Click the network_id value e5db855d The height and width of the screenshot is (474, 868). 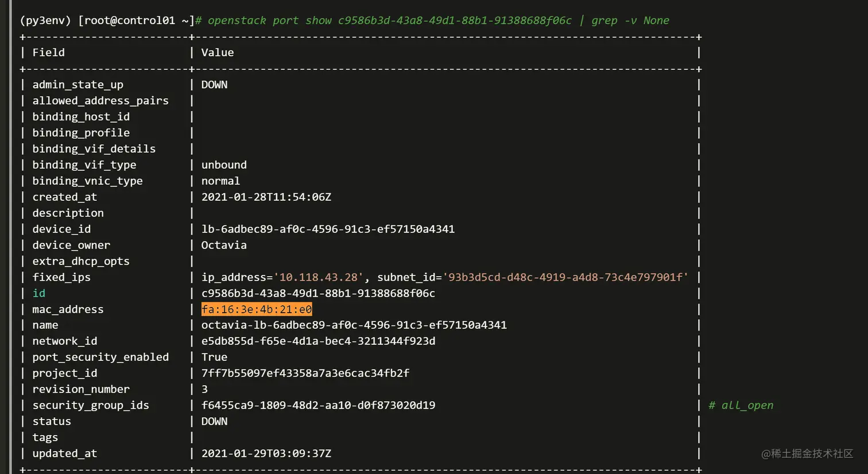point(318,341)
